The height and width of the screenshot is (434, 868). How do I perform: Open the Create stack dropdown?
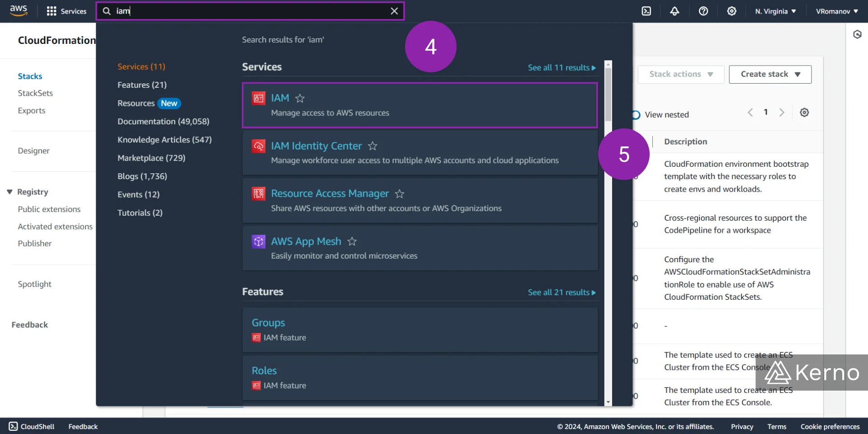click(x=769, y=74)
